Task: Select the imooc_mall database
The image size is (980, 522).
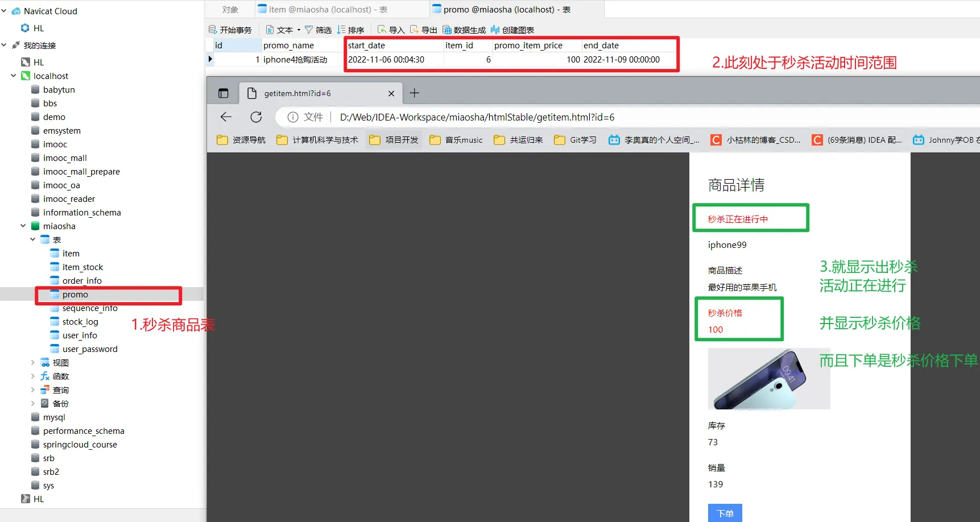Action: (65, 158)
